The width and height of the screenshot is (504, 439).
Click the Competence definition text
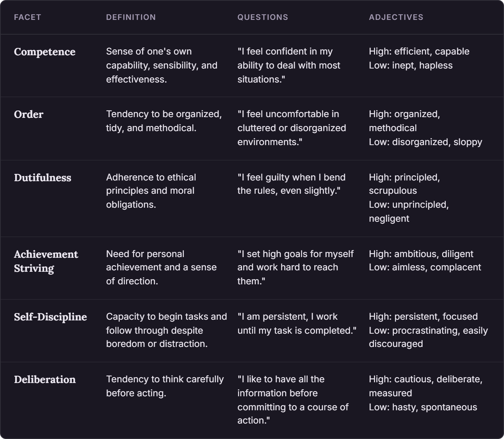tap(162, 65)
